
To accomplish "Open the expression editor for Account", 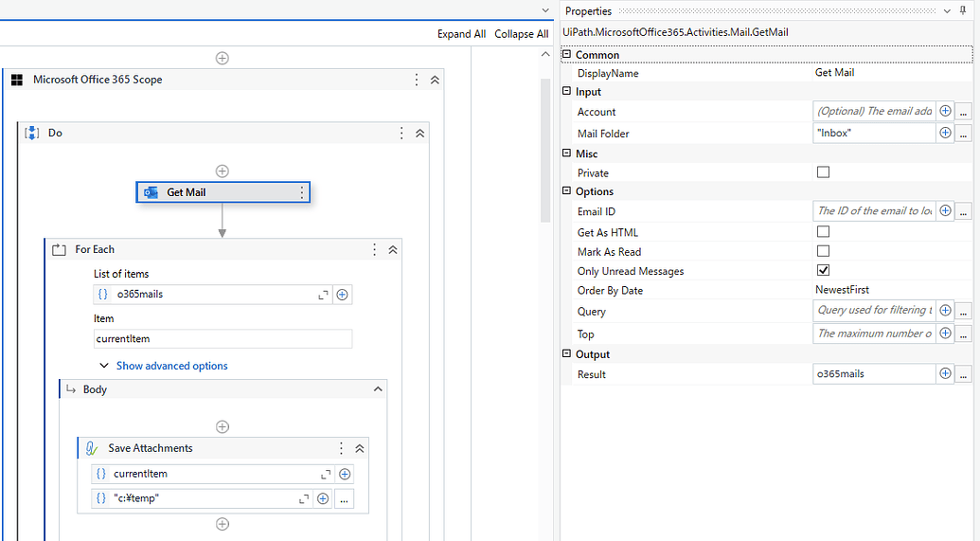I will click(x=963, y=112).
